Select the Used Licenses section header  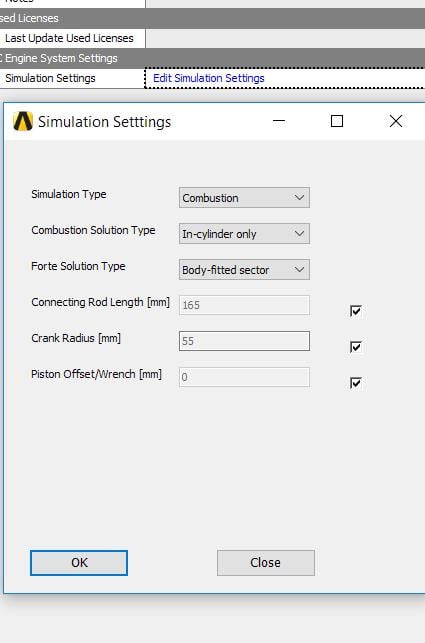(x=212, y=18)
